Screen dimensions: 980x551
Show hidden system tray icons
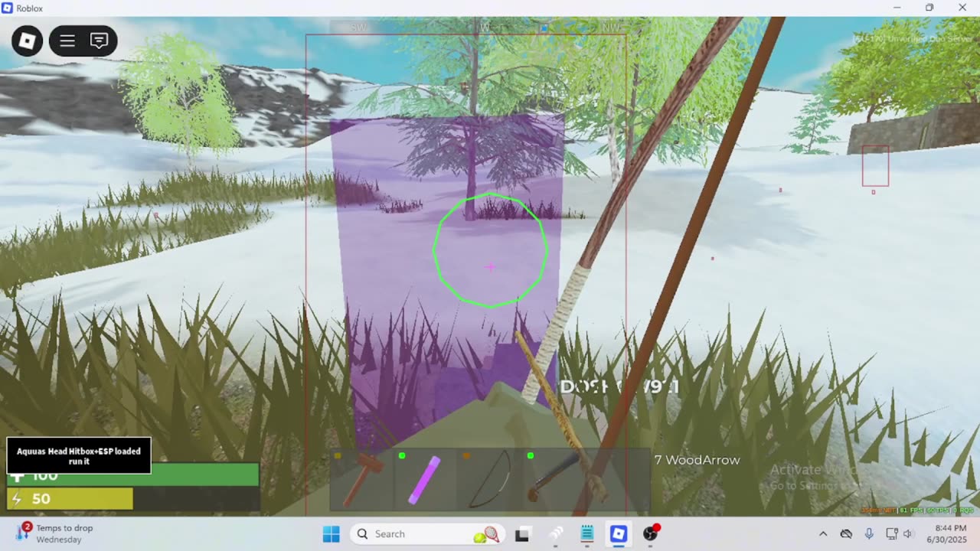pyautogui.click(x=823, y=534)
